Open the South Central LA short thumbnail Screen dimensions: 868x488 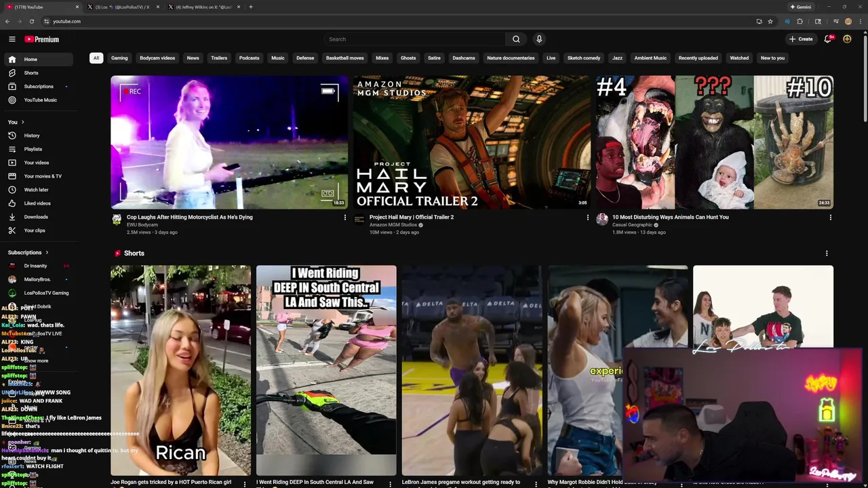[x=326, y=370]
